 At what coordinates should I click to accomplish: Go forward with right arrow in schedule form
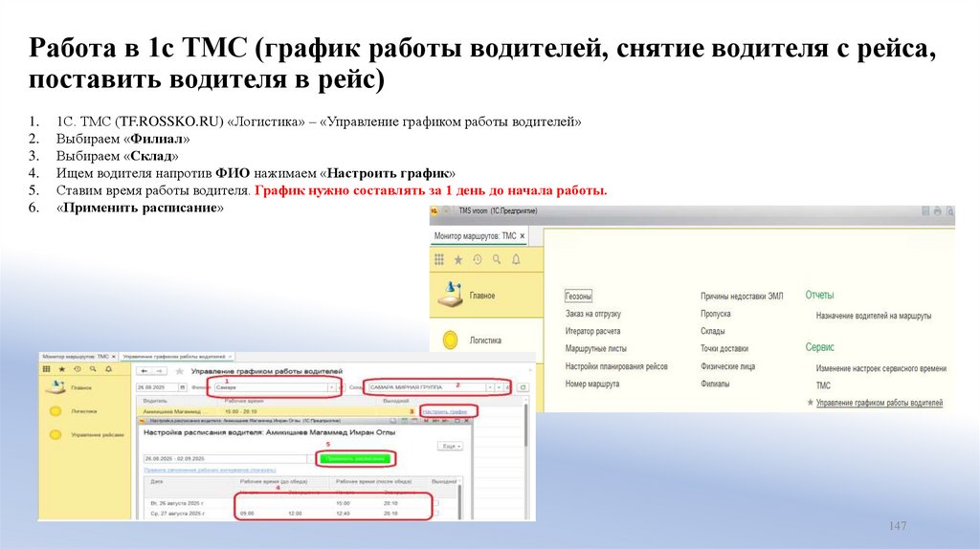click(x=160, y=371)
